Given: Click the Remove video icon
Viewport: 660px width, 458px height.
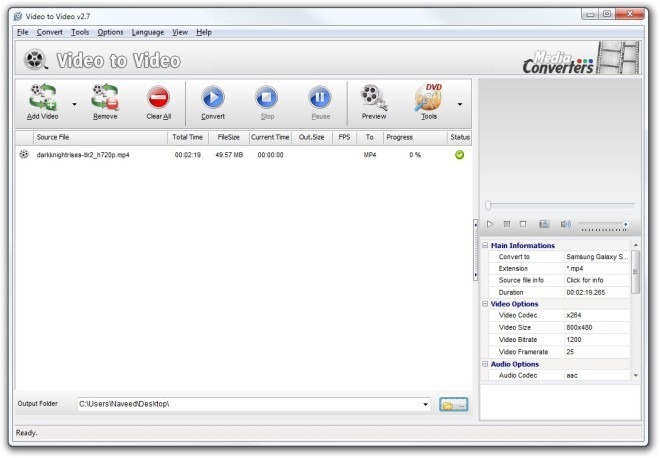Looking at the screenshot, I should pyautogui.click(x=105, y=97).
